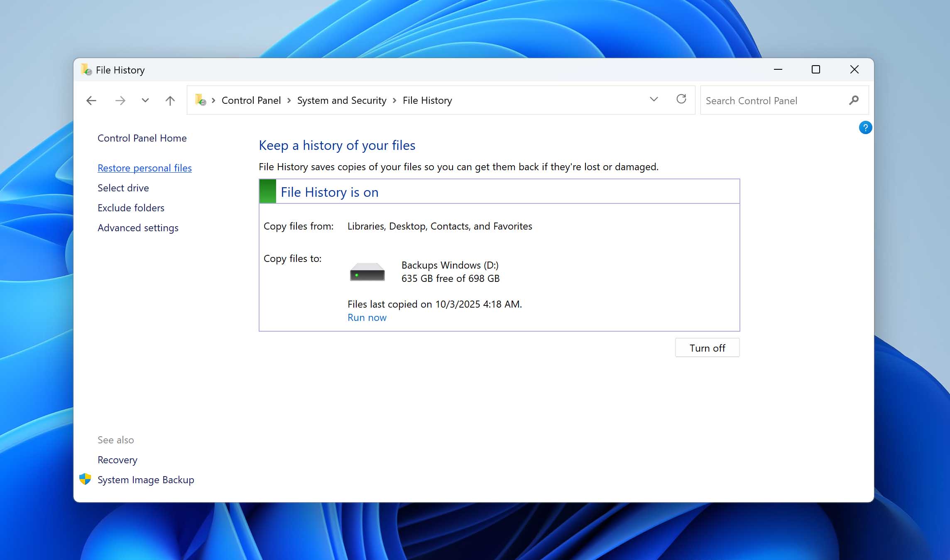Run a File History backup now

point(367,317)
